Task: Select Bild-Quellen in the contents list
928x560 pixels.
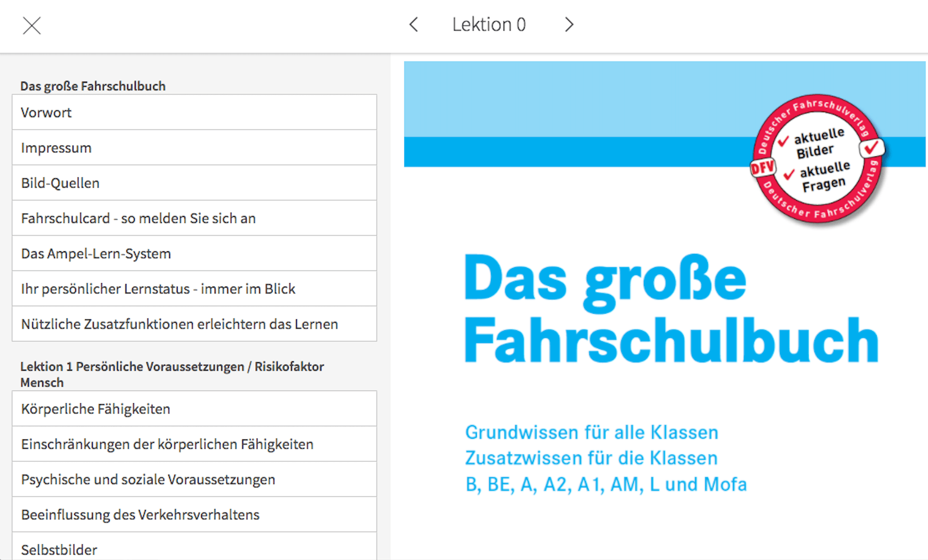Action: click(194, 183)
